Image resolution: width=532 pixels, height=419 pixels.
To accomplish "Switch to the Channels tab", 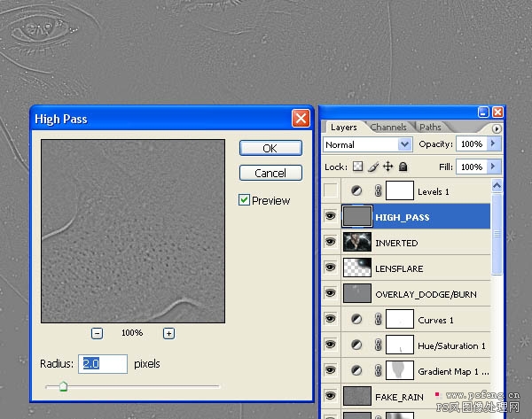I will pyautogui.click(x=388, y=128).
